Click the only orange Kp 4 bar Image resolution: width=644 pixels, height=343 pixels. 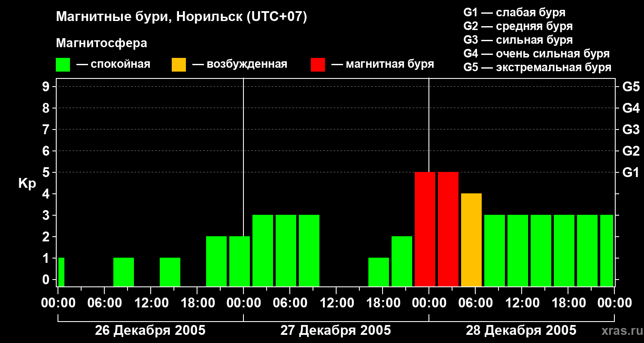click(471, 240)
